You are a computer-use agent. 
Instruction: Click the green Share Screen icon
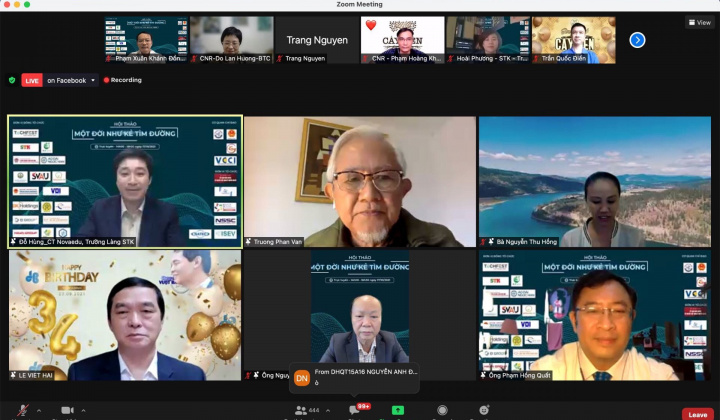click(398, 411)
